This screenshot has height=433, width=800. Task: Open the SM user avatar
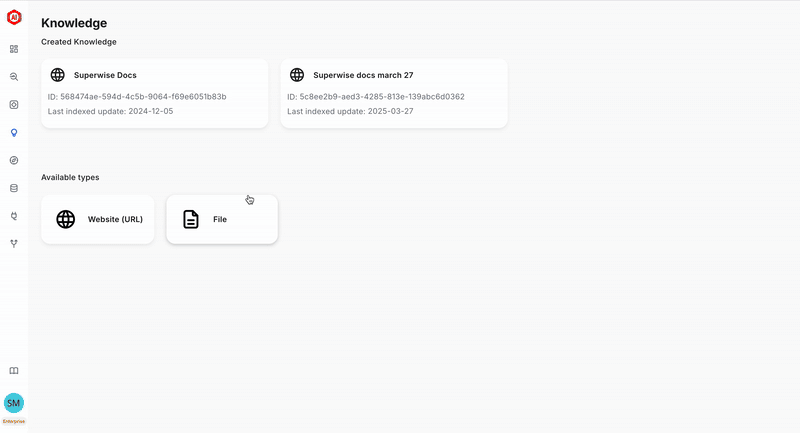14,403
